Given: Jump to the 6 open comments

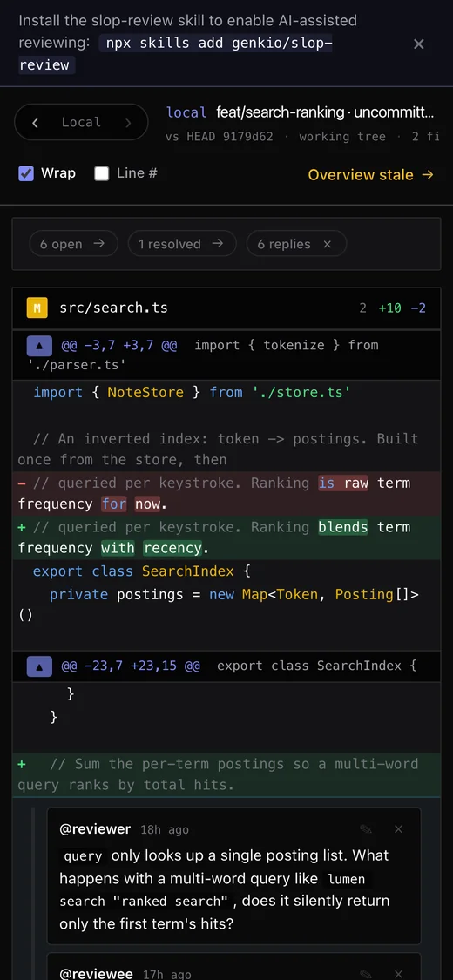Looking at the screenshot, I should (x=73, y=245).
